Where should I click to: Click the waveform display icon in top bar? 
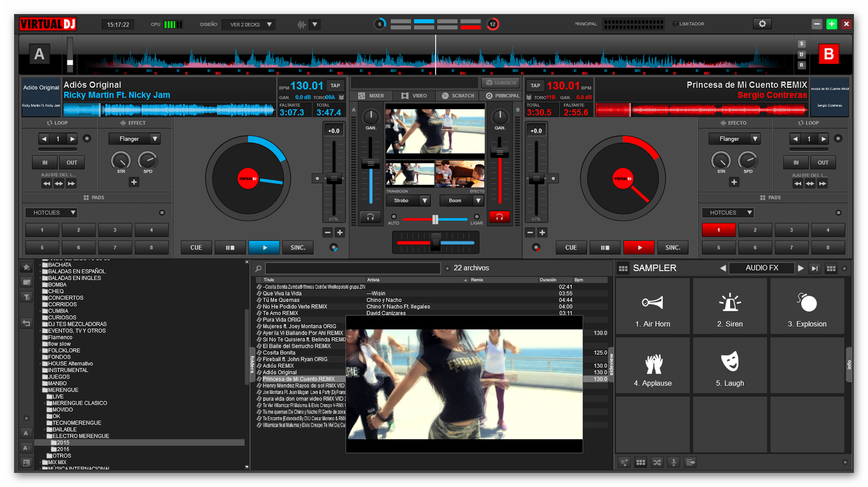(x=302, y=24)
